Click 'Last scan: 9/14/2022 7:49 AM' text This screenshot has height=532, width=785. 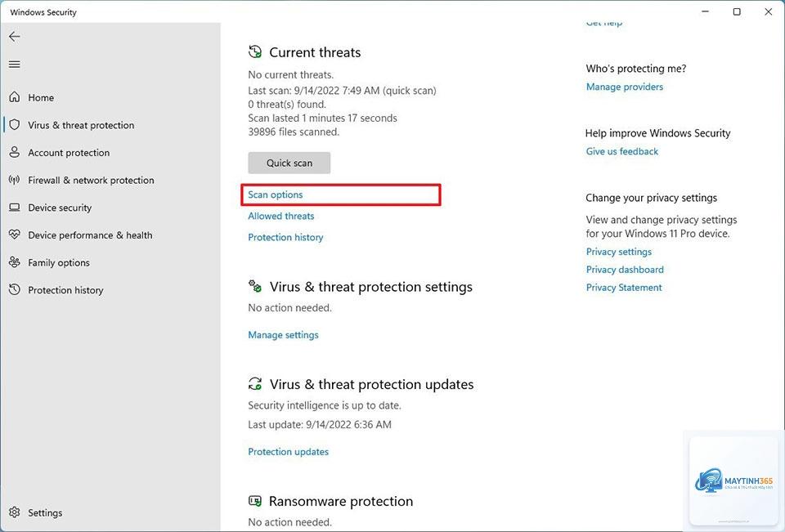314,91
